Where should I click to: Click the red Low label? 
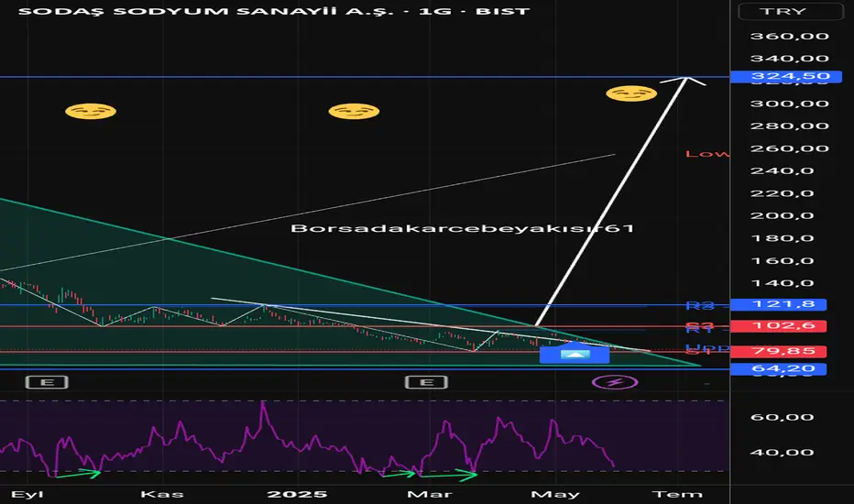click(707, 154)
